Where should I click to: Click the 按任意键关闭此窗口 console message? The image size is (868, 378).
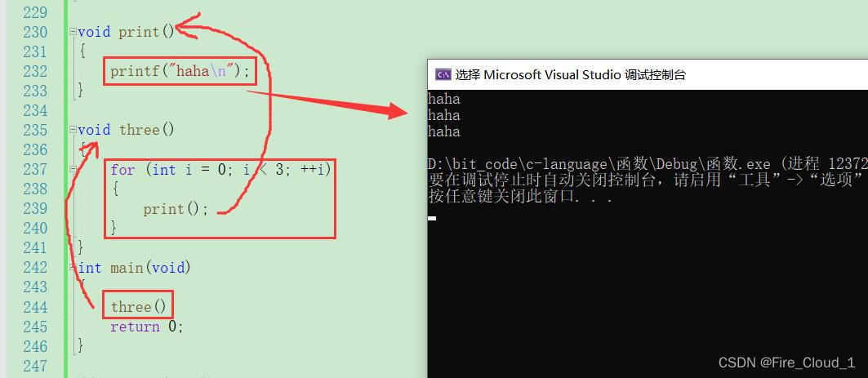point(520,197)
